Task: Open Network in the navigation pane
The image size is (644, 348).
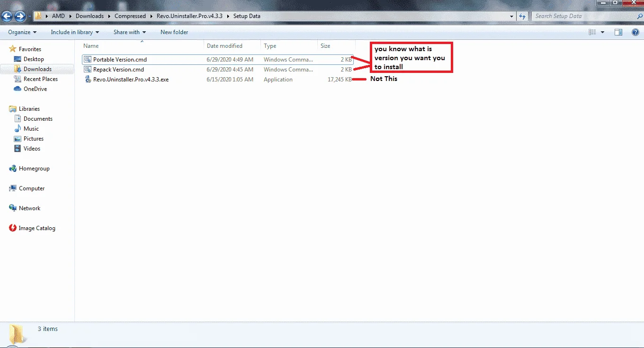Action: click(30, 208)
